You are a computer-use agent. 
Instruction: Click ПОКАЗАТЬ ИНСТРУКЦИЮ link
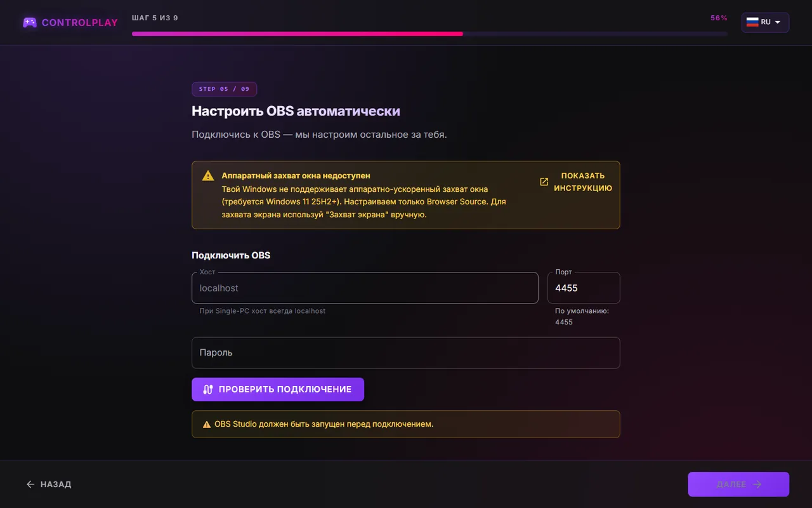[x=576, y=182]
